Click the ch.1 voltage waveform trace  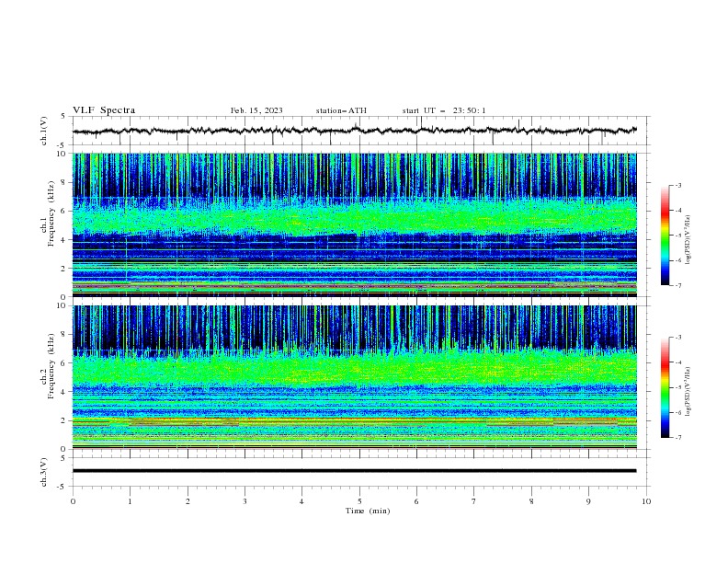coord(354,131)
